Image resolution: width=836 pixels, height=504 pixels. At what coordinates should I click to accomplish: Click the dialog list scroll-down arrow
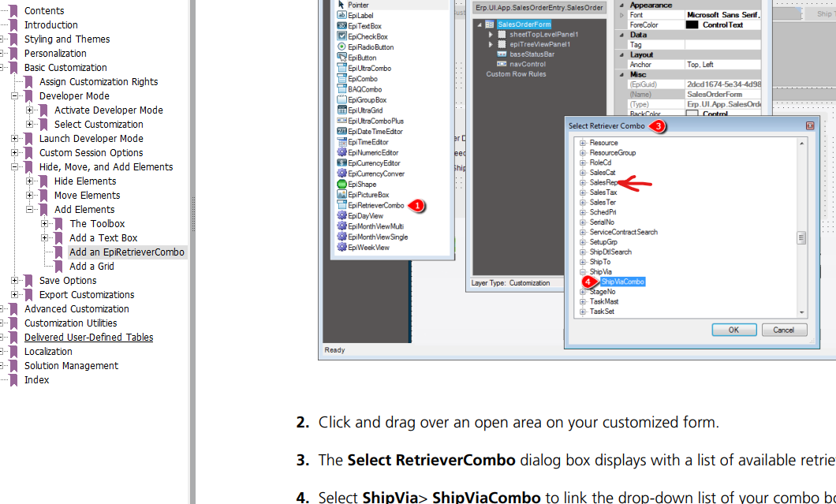[x=801, y=313]
